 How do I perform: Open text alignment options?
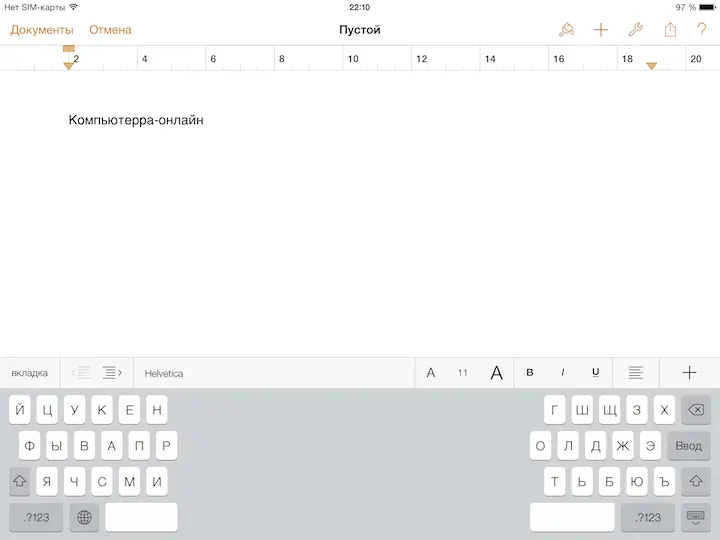tap(636, 372)
